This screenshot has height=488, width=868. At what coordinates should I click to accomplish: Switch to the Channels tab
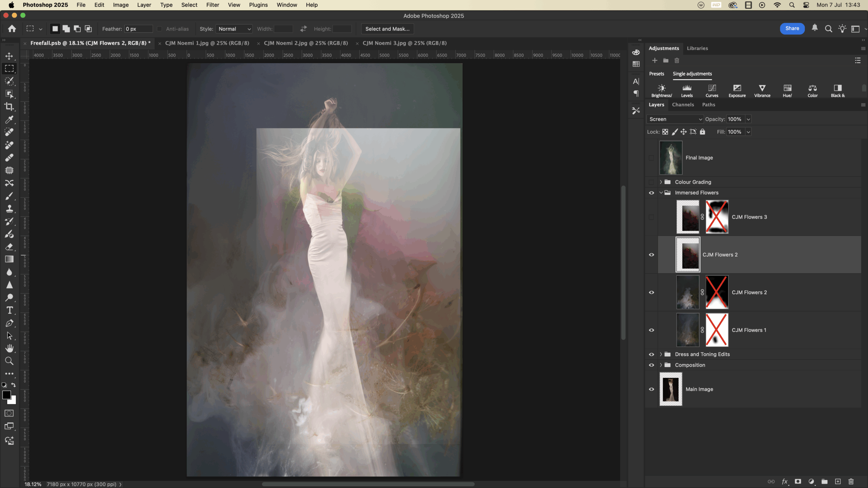(683, 105)
